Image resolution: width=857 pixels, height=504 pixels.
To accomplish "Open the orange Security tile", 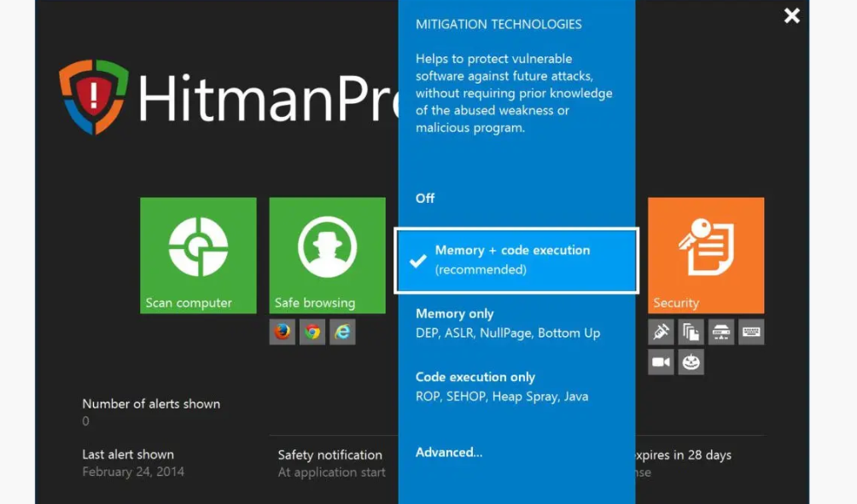I will pyautogui.click(x=705, y=255).
